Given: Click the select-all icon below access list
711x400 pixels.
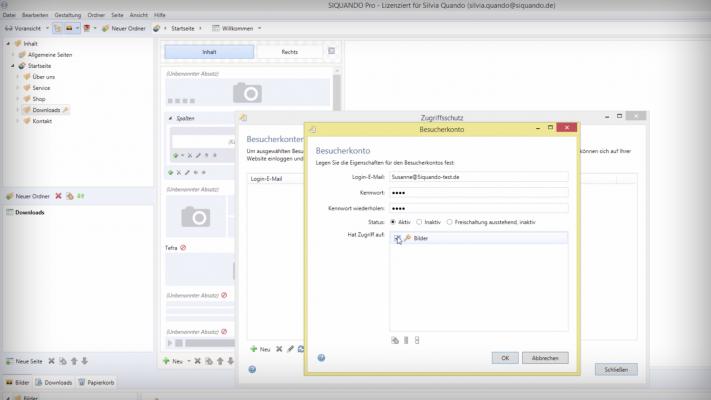Looking at the screenshot, I should [x=394, y=340].
